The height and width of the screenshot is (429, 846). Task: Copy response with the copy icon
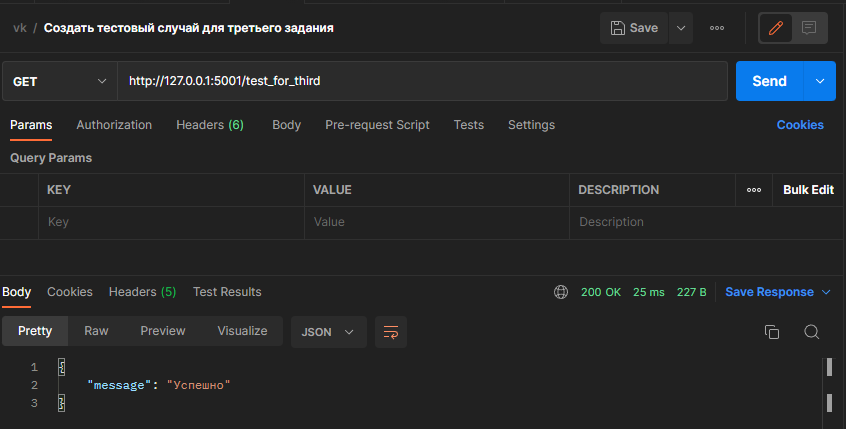pos(772,332)
